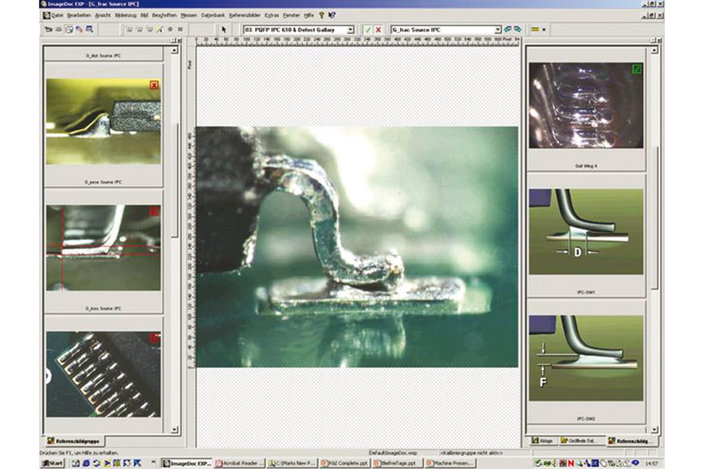Open the Referenzbilder menu
704x469 pixels.
coord(245,15)
